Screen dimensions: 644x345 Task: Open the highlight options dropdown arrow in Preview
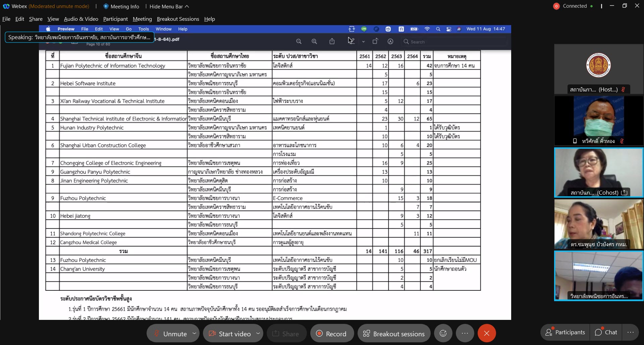pos(363,42)
